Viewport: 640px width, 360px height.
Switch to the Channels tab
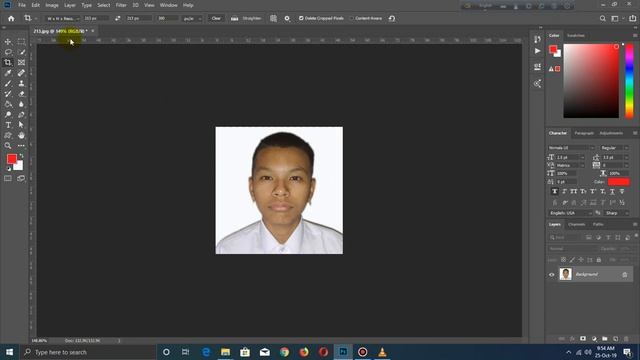coord(577,224)
